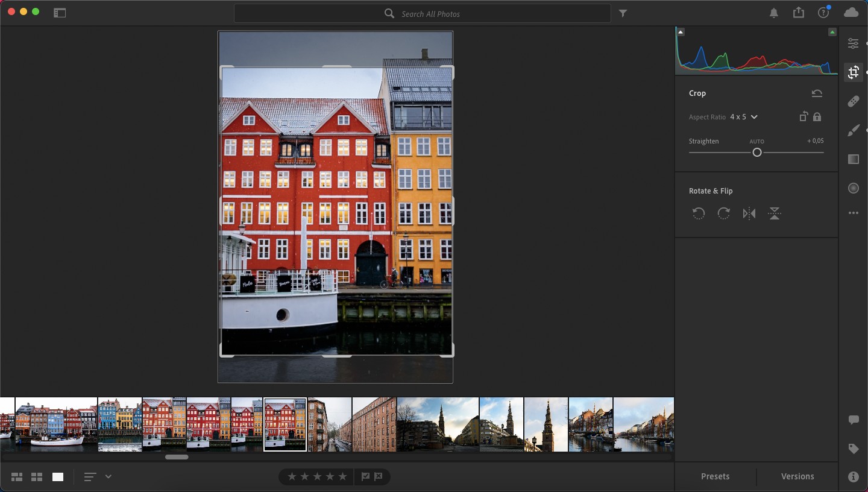Click the Crop panel heading
868x492 pixels.
(697, 93)
